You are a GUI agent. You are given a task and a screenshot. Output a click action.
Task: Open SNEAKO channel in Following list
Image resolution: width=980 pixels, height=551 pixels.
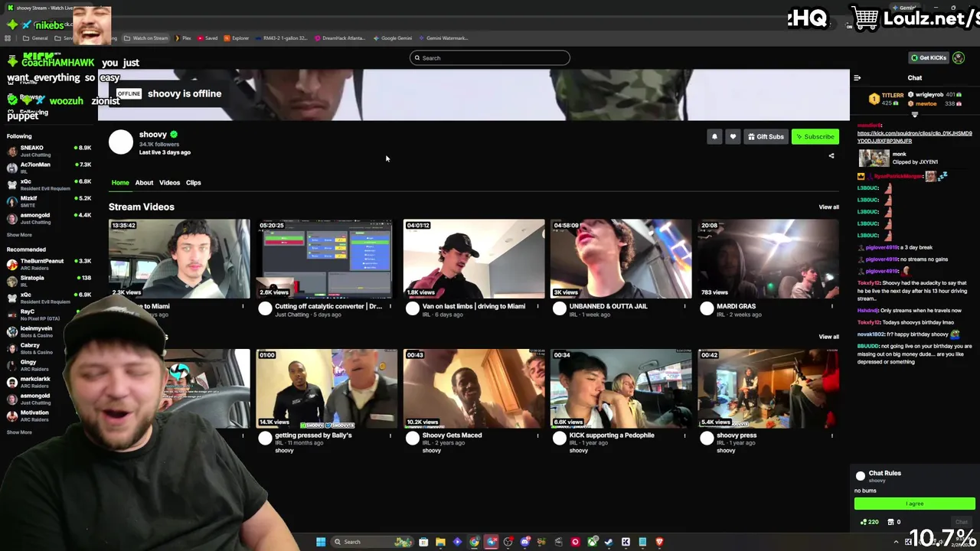click(x=48, y=151)
